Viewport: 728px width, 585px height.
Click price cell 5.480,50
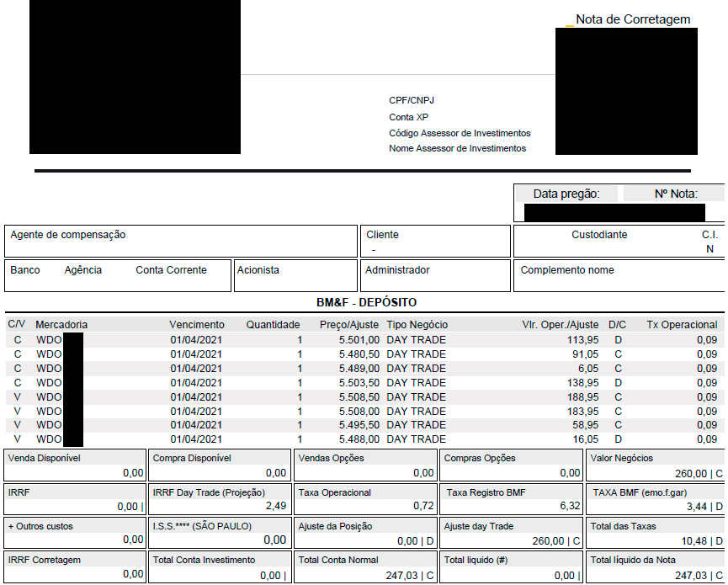click(x=359, y=354)
